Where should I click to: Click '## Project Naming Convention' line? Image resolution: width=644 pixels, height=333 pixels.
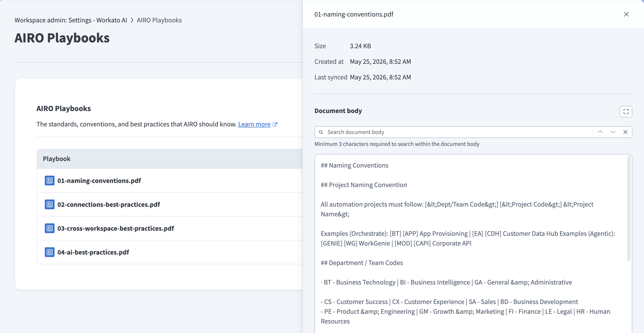point(364,185)
